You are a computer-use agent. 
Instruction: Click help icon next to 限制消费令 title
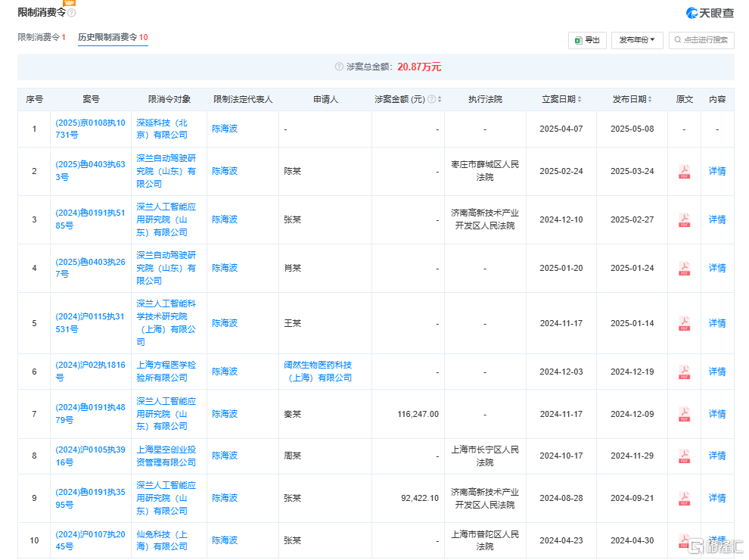pos(72,13)
